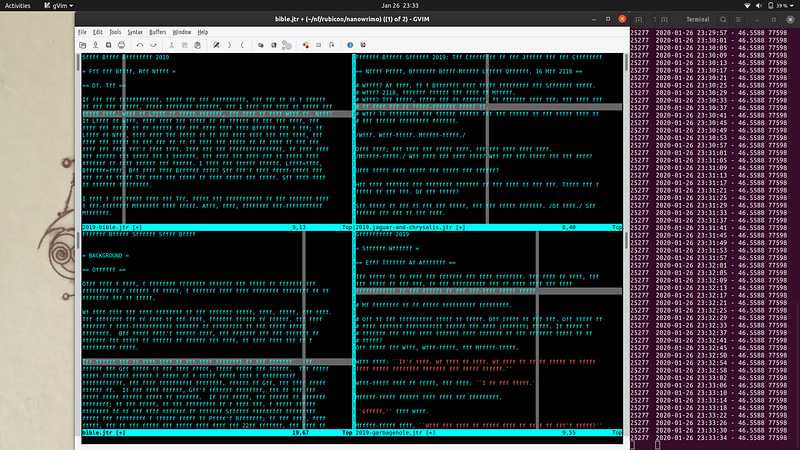This screenshot has height=450, width=800.
Task: Open the Buffers menu
Action: point(158,32)
